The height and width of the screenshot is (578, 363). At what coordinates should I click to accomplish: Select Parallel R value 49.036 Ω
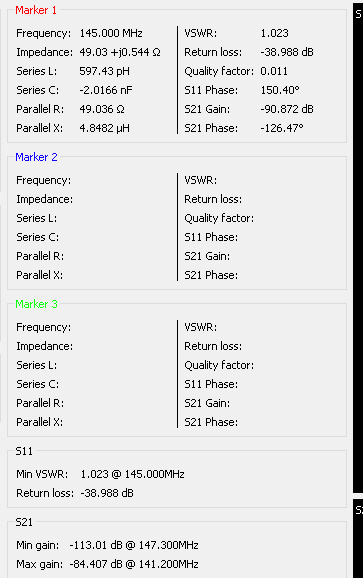[102, 109]
